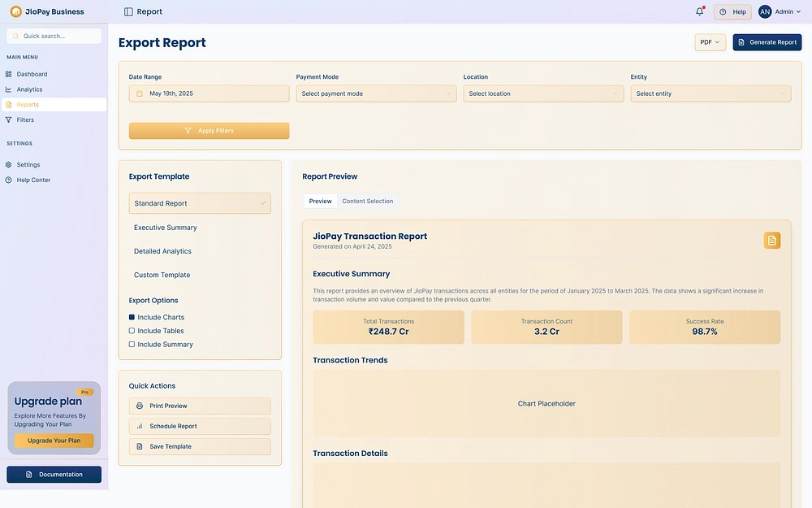
Task: Switch to the Preview tab
Action: pyautogui.click(x=321, y=201)
